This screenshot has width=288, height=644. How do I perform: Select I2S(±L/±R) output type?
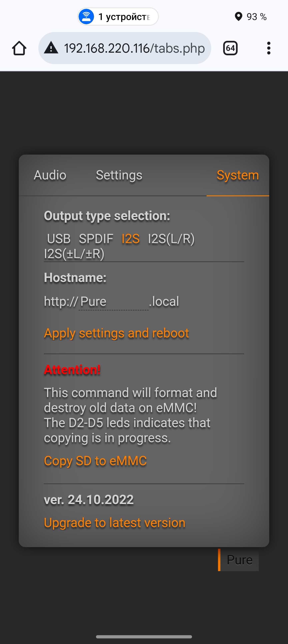tap(74, 254)
